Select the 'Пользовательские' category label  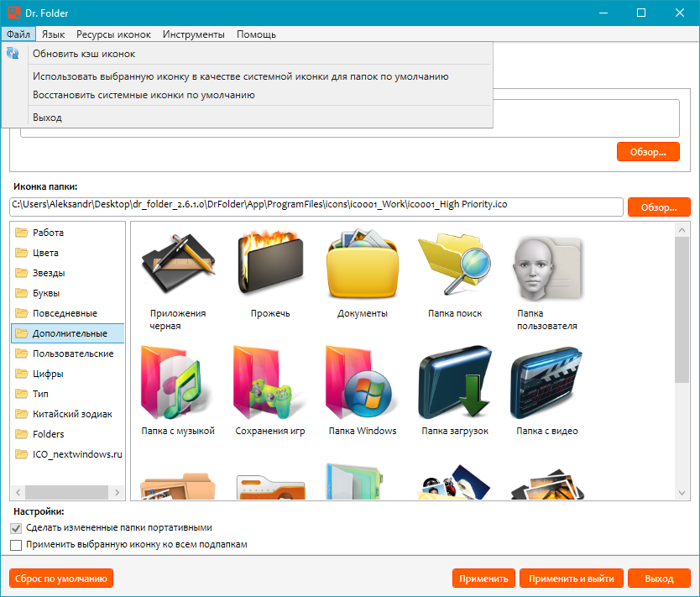click(x=73, y=353)
